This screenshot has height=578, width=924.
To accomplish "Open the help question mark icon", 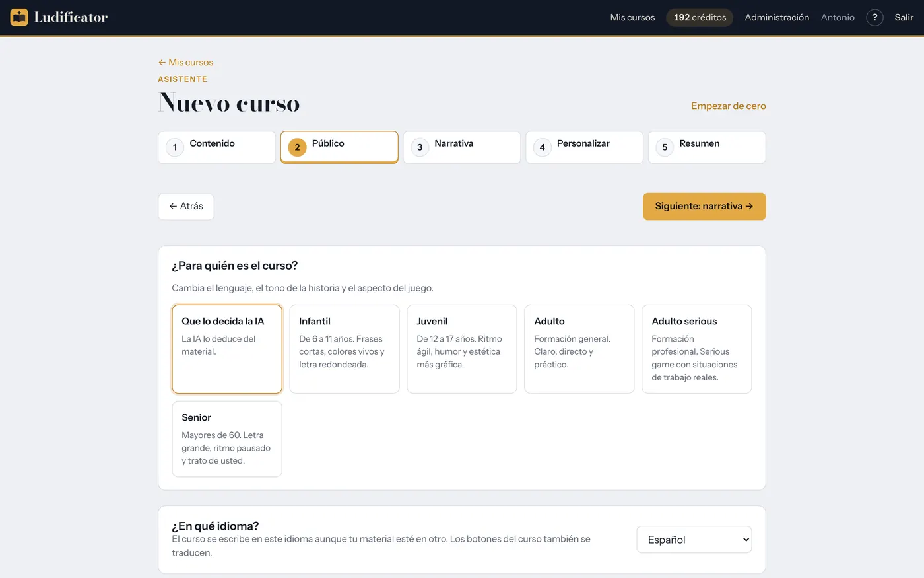I will [x=874, y=18].
